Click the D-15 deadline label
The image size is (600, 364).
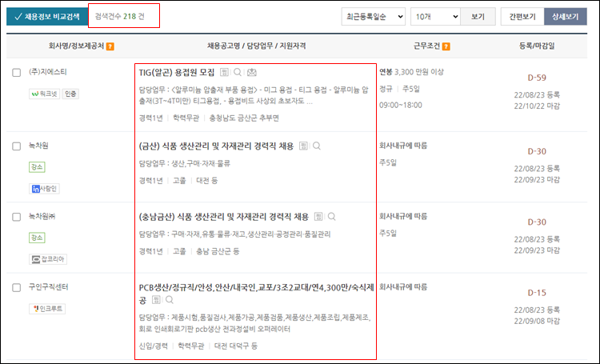coord(537,293)
